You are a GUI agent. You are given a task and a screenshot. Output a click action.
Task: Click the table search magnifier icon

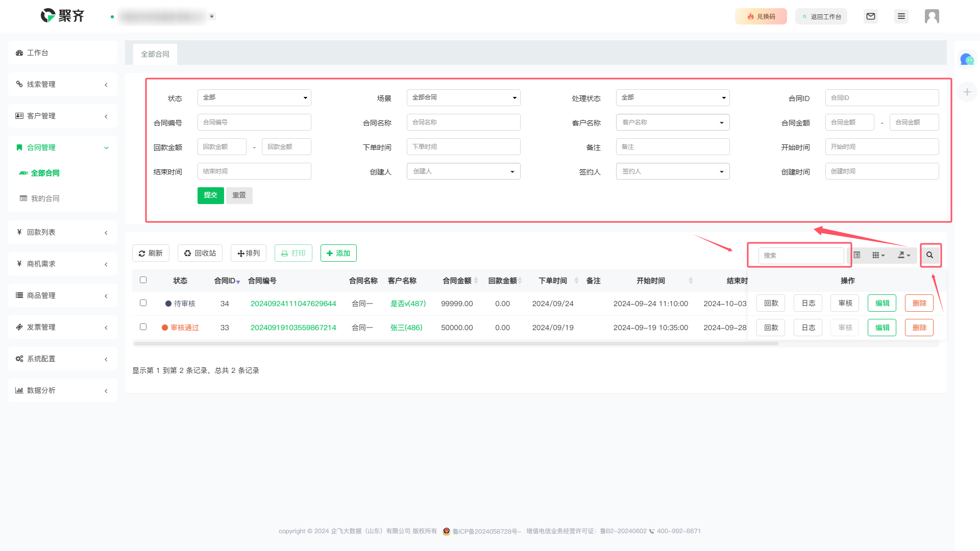(x=930, y=255)
